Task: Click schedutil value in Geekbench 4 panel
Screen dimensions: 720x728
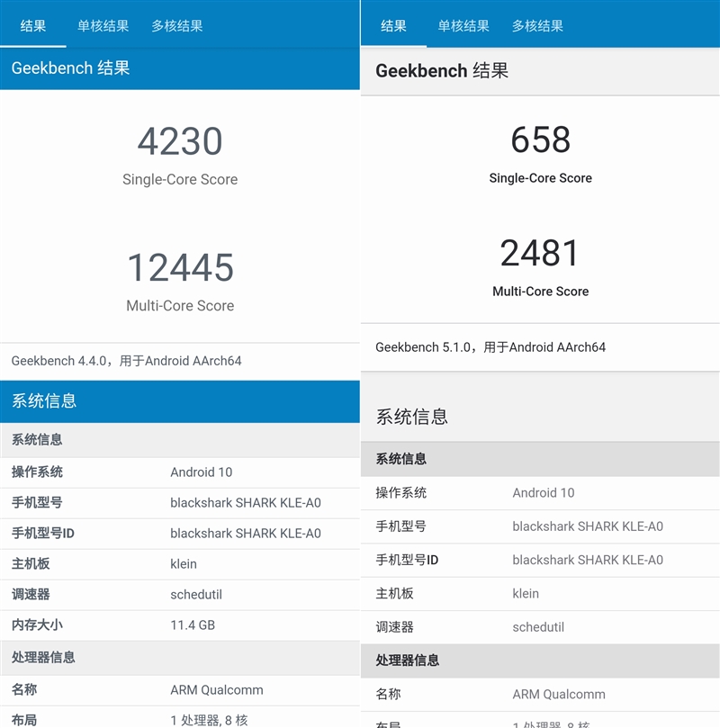Action: point(196,594)
